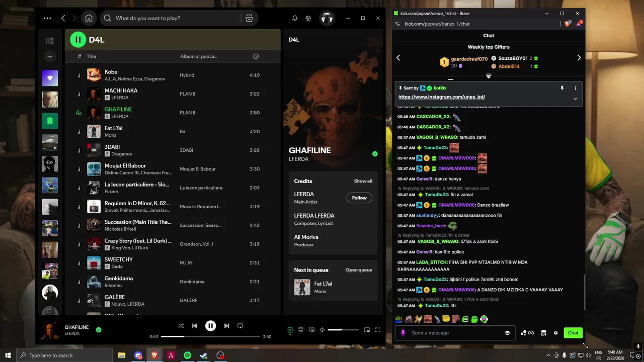Open Spotify Home
Viewport: 644px width, 362px height.
pos(89,18)
